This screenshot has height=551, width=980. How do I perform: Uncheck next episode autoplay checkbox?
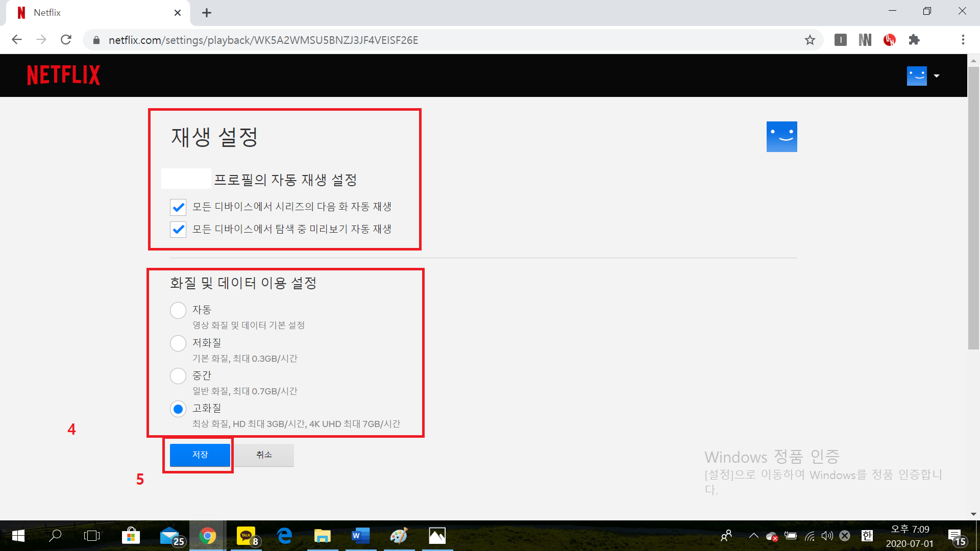(x=178, y=207)
